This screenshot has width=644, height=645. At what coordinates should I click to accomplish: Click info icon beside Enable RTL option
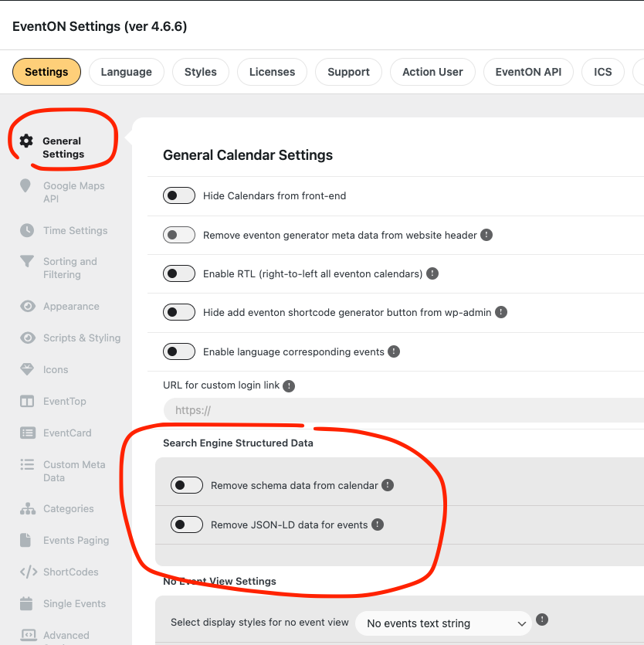click(x=432, y=273)
